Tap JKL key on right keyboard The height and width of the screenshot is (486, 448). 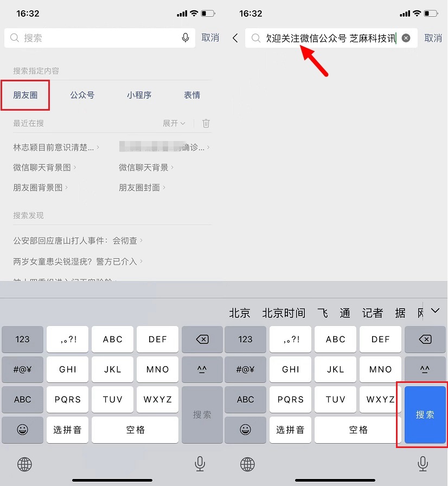coord(335,369)
